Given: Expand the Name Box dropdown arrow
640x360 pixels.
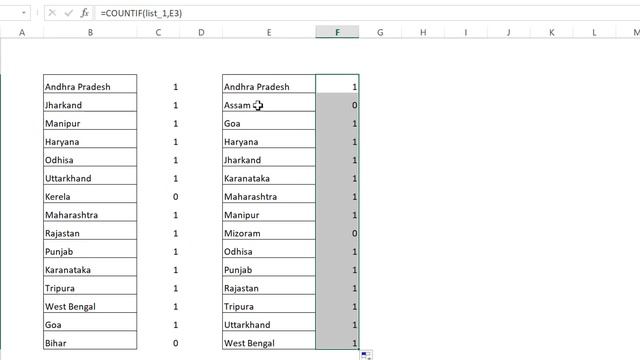Looking at the screenshot, I should 24,13.
